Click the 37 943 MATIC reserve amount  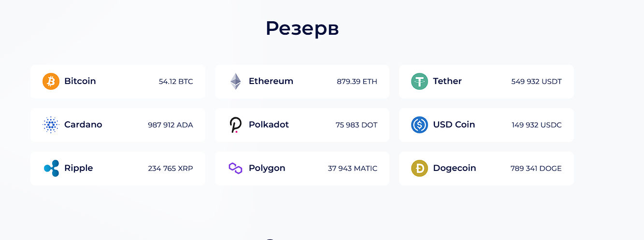pyautogui.click(x=353, y=169)
